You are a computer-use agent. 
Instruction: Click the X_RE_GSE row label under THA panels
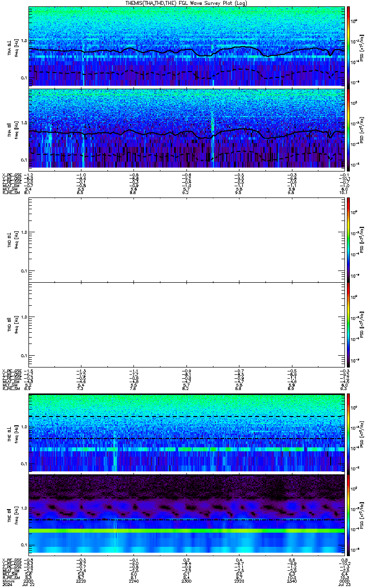(x=12, y=175)
